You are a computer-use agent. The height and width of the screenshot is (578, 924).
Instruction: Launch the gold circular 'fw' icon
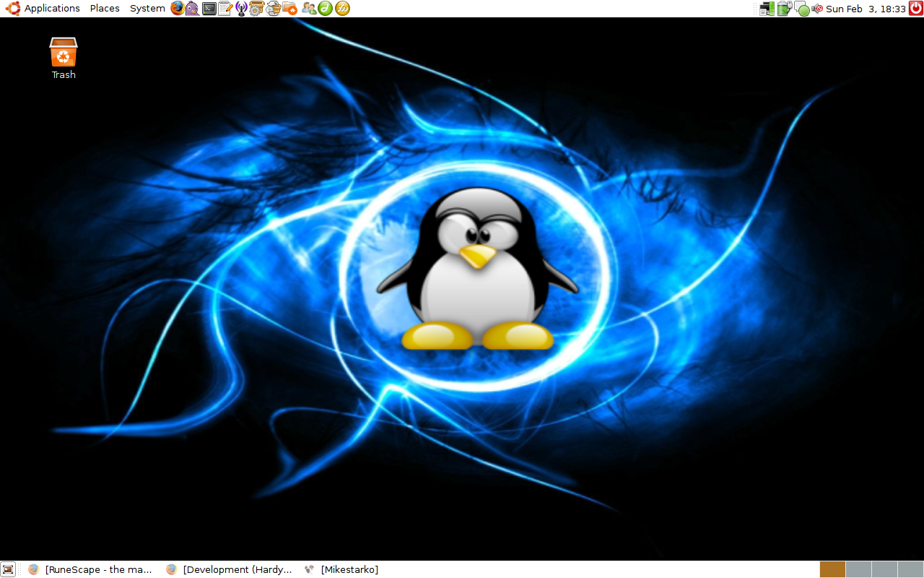click(343, 9)
